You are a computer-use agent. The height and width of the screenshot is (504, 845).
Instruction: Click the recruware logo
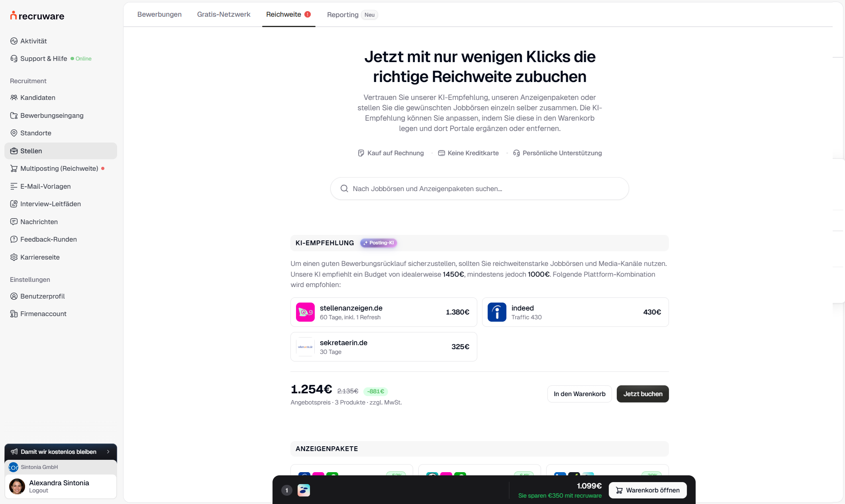(37, 16)
